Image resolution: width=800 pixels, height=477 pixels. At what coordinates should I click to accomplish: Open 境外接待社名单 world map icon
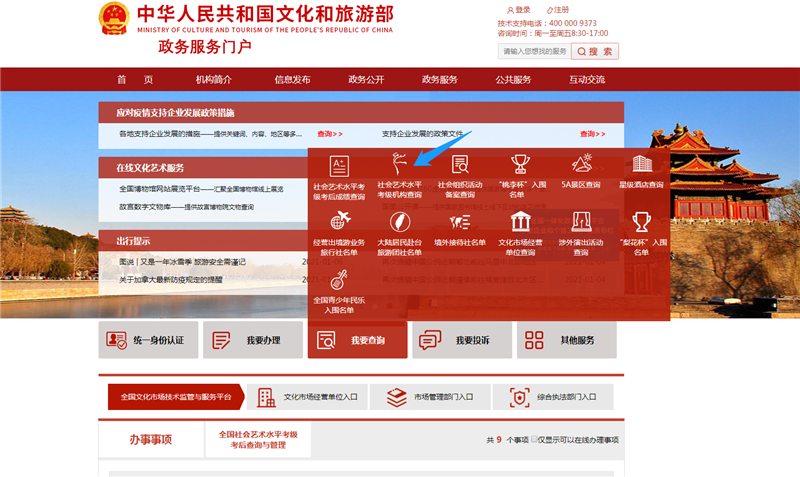(460, 222)
